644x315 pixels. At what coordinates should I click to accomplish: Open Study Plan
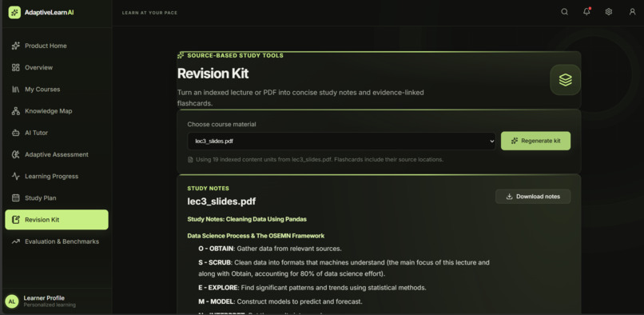[57, 197]
